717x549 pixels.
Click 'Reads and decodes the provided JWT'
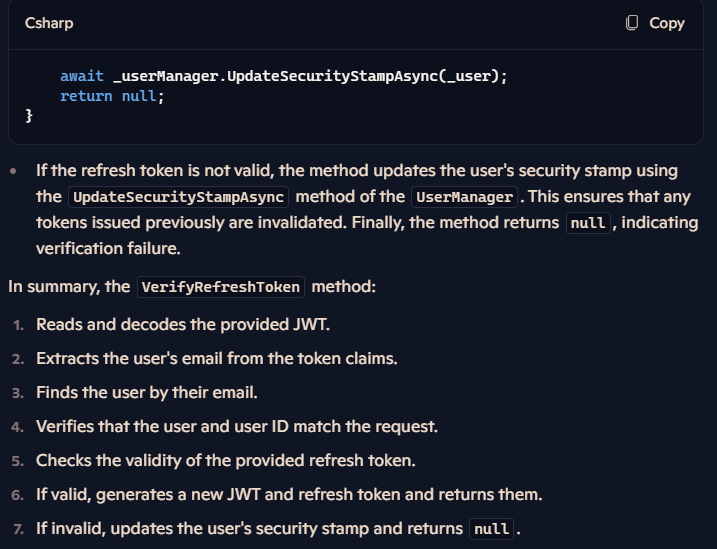tap(183, 325)
